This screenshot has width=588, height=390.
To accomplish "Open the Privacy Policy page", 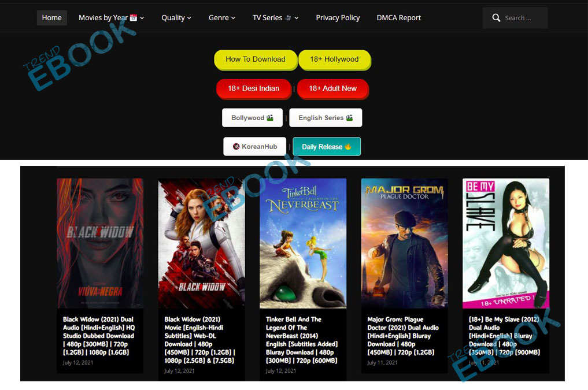I will [338, 17].
